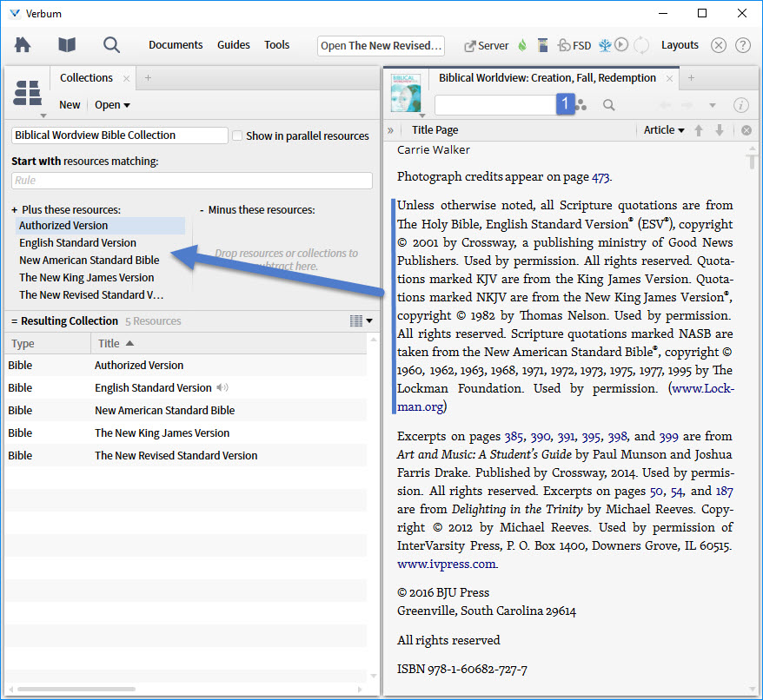Viewport: 763px width, 700px height.
Task: Select English Standard Version in Plus list
Action: tap(100, 242)
